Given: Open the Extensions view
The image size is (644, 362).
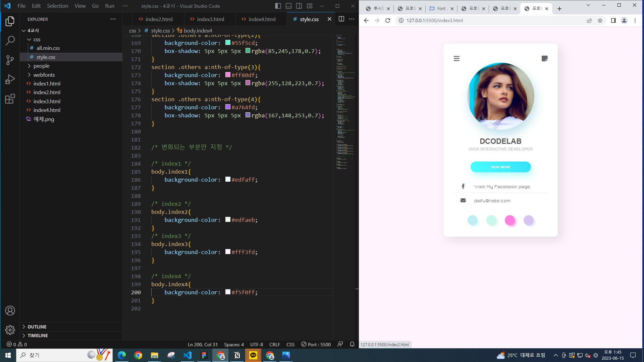Looking at the screenshot, I should 10,99.
